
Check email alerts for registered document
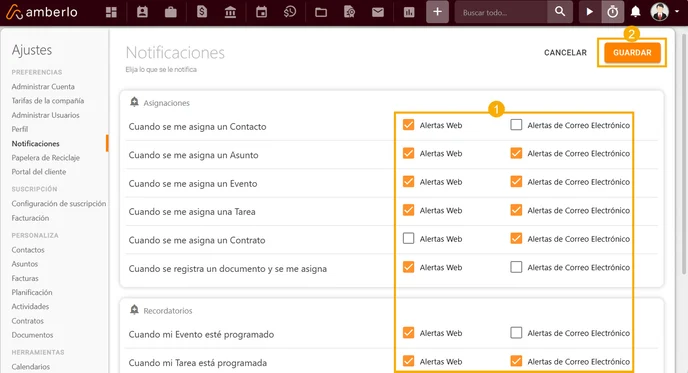(516, 267)
